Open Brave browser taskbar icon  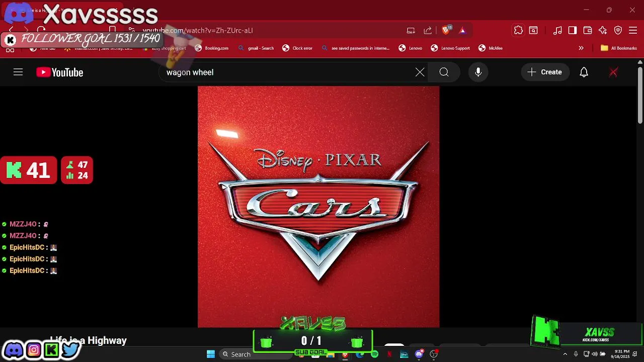[x=345, y=354]
